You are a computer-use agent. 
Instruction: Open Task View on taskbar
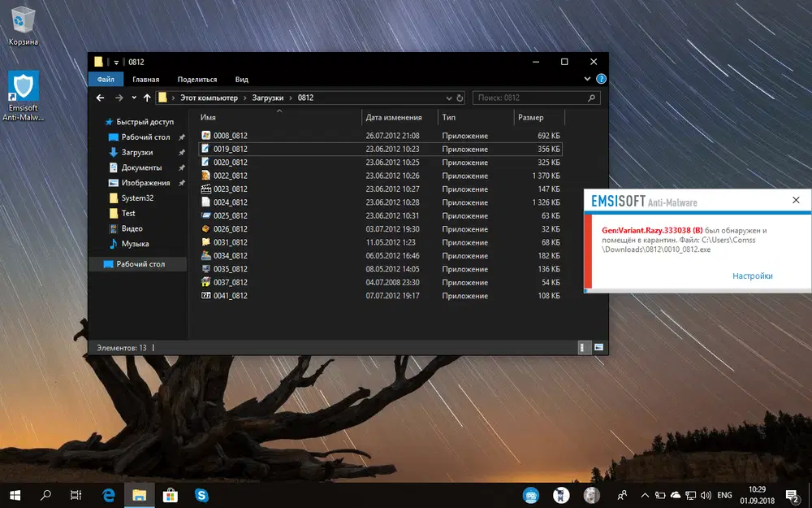[x=76, y=496]
